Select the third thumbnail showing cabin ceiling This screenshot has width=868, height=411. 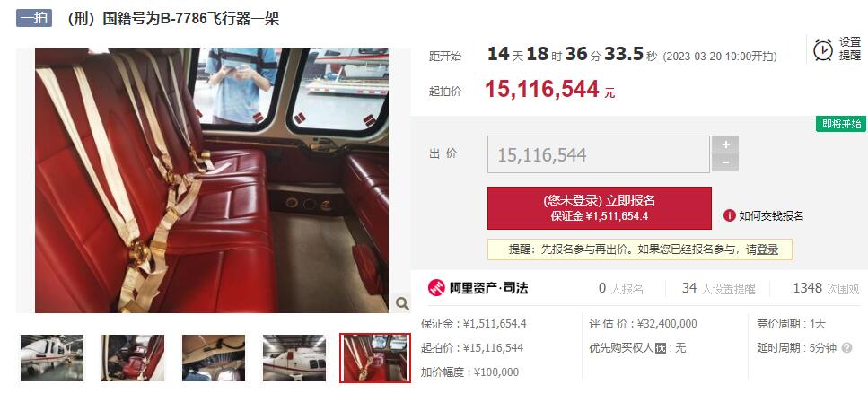coord(214,358)
